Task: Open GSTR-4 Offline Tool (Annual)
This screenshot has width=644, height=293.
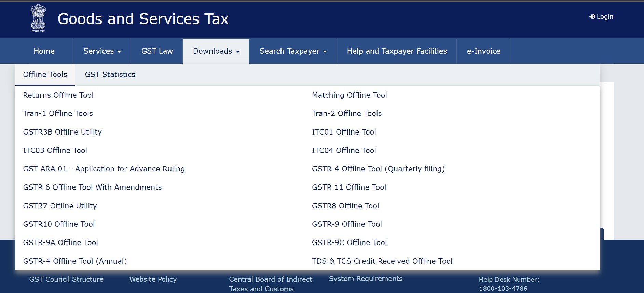Action: pos(75,261)
